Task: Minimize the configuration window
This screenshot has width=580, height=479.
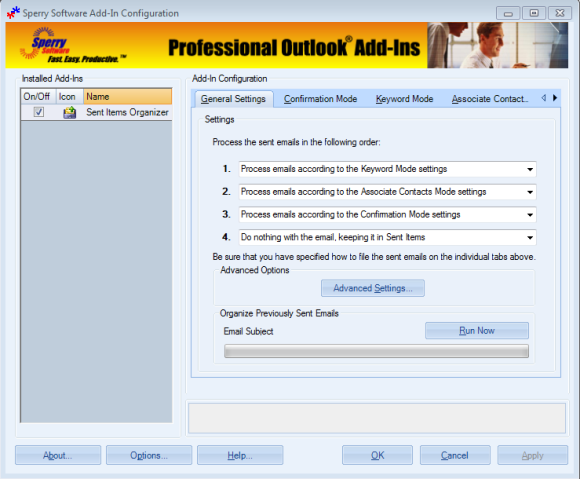Action: tap(508, 13)
